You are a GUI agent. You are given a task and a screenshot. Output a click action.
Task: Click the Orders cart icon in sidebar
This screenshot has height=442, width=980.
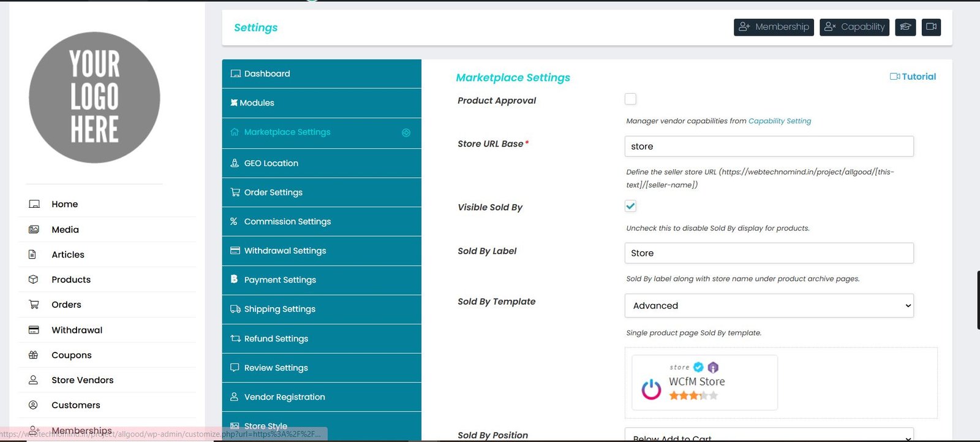point(34,305)
